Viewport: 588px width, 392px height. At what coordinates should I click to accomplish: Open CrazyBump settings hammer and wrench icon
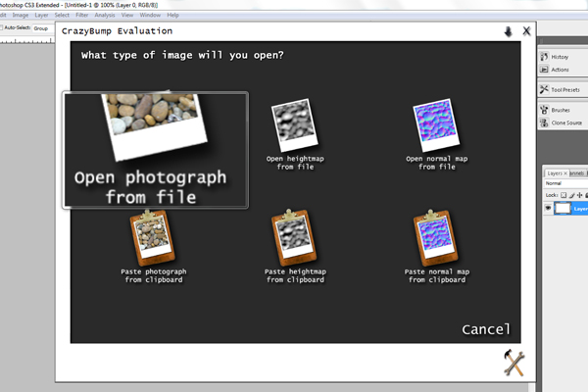514,363
